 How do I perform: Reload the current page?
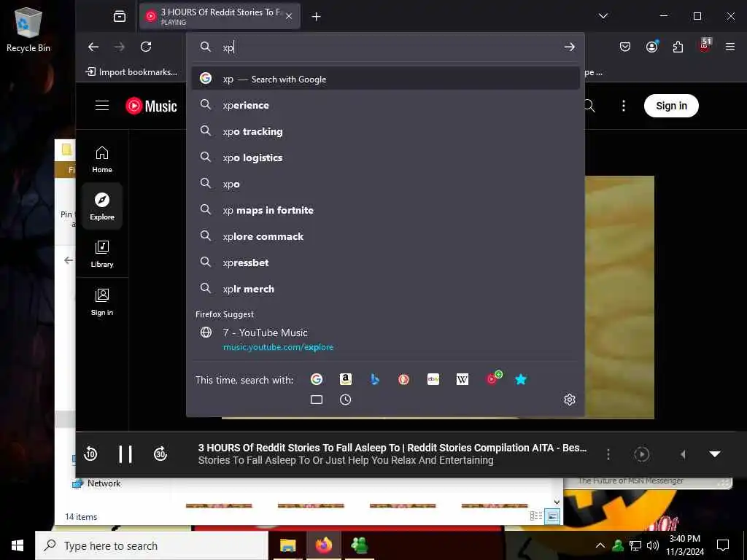(146, 47)
